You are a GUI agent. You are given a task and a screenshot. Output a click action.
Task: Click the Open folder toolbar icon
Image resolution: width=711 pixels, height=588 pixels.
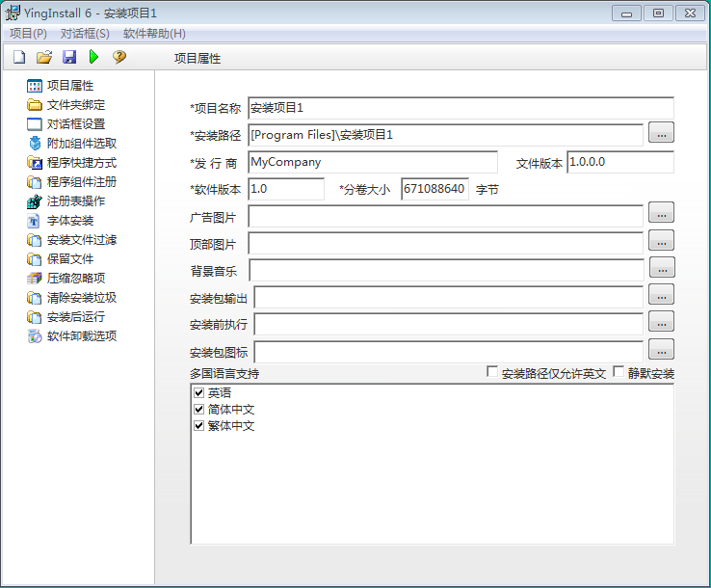[44, 58]
